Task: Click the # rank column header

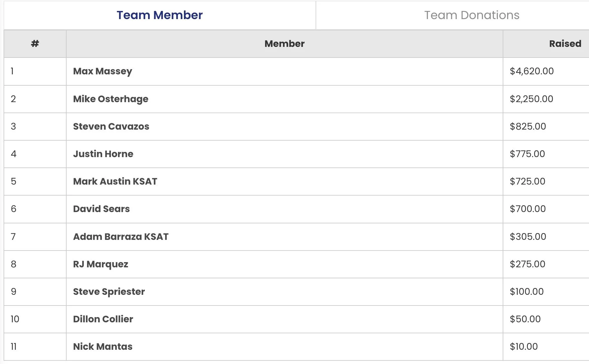Action: point(35,44)
